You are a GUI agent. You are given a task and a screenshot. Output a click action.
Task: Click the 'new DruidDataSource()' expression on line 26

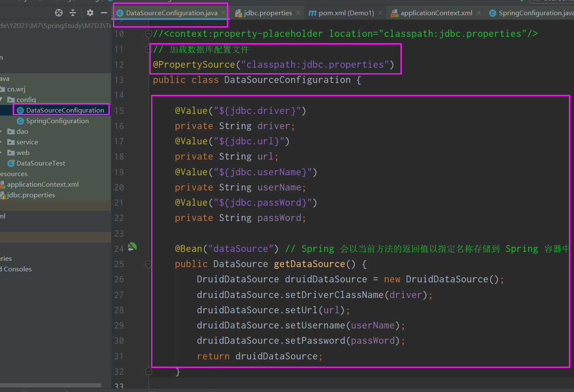coord(442,279)
